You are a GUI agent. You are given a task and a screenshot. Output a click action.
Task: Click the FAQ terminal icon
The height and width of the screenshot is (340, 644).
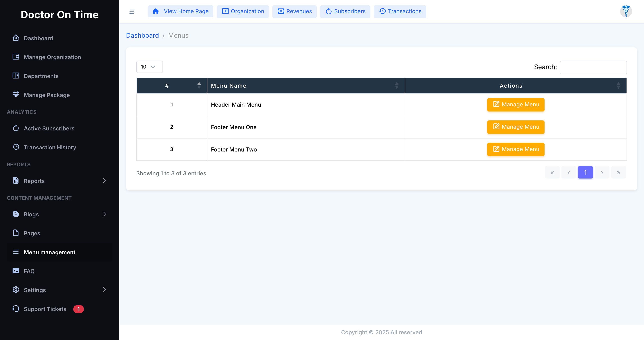pyautogui.click(x=16, y=271)
